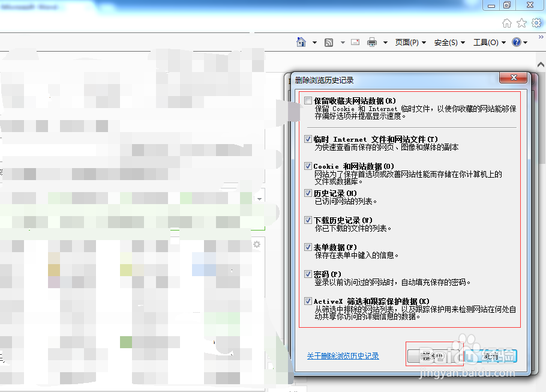
Task: Open the dropdown arrow in the blurred page
Action: click(259, 199)
